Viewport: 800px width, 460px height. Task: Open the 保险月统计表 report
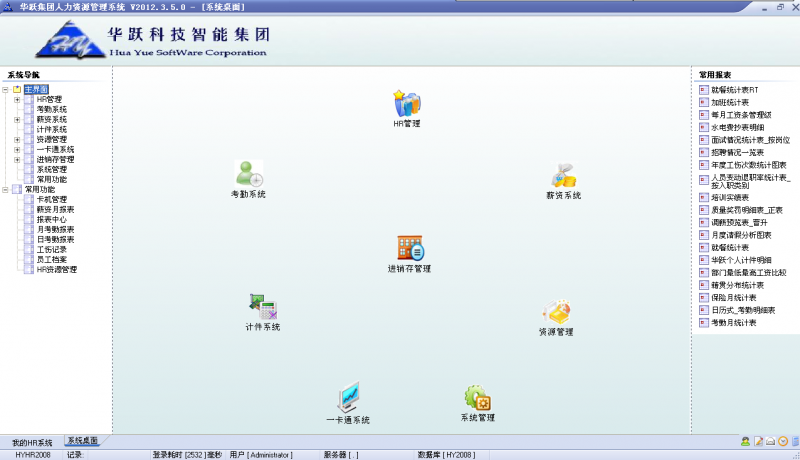click(x=734, y=297)
